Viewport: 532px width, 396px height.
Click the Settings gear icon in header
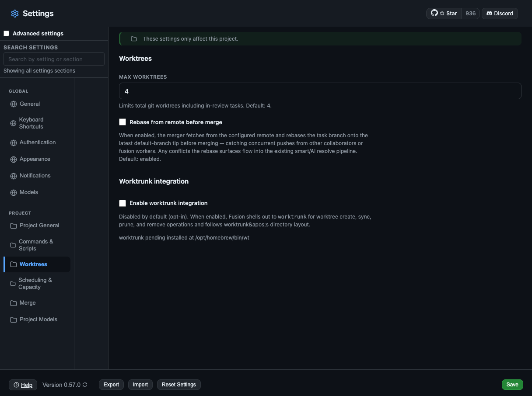pyautogui.click(x=15, y=14)
